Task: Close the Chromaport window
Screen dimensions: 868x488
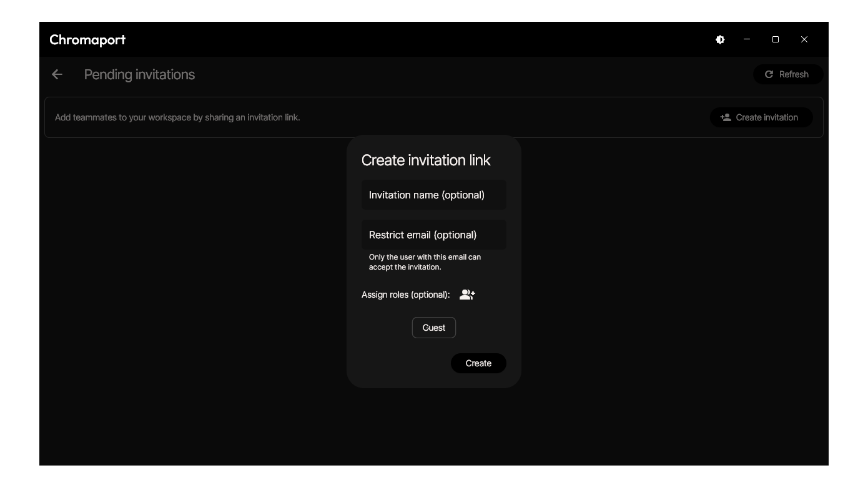Action: [804, 39]
